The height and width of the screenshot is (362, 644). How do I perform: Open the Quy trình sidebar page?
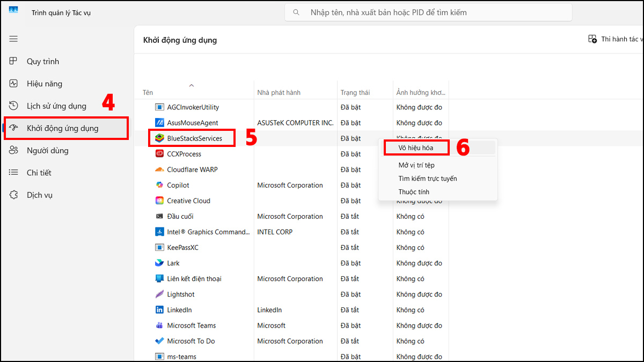coord(43,62)
